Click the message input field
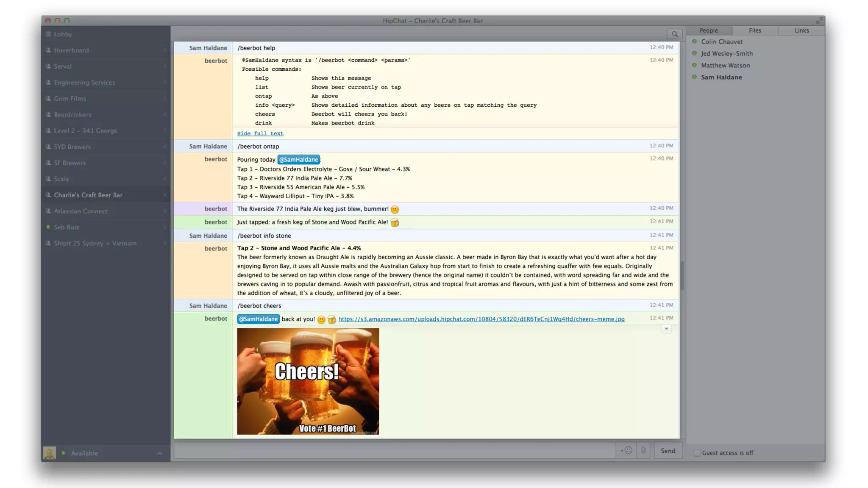This screenshot has width=868, height=488. point(394,450)
